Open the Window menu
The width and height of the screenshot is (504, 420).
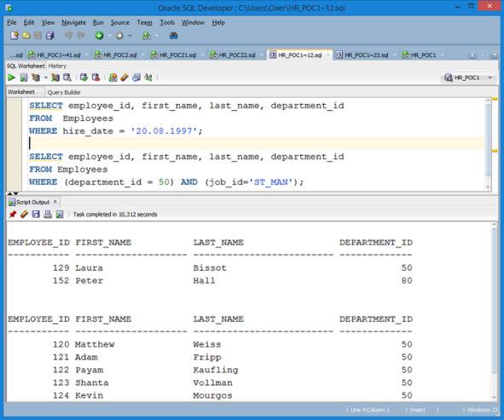pyautogui.click(x=193, y=22)
